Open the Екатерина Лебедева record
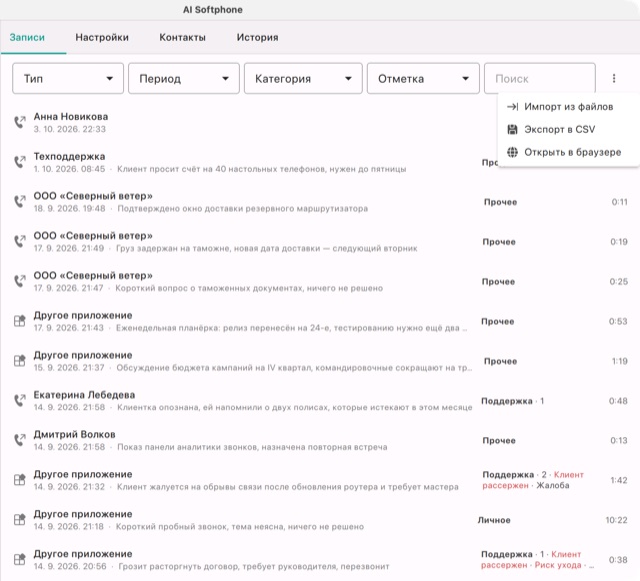 [x=84, y=395]
